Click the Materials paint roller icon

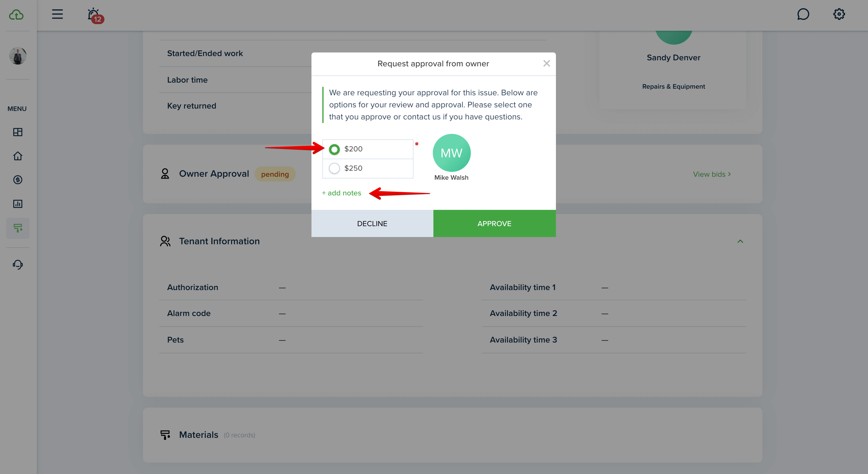click(x=165, y=434)
